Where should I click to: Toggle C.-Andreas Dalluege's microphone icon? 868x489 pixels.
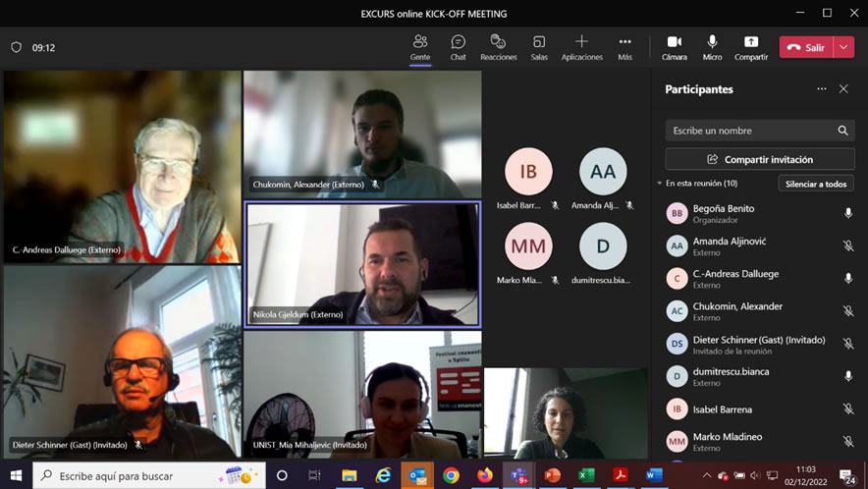[848, 279]
